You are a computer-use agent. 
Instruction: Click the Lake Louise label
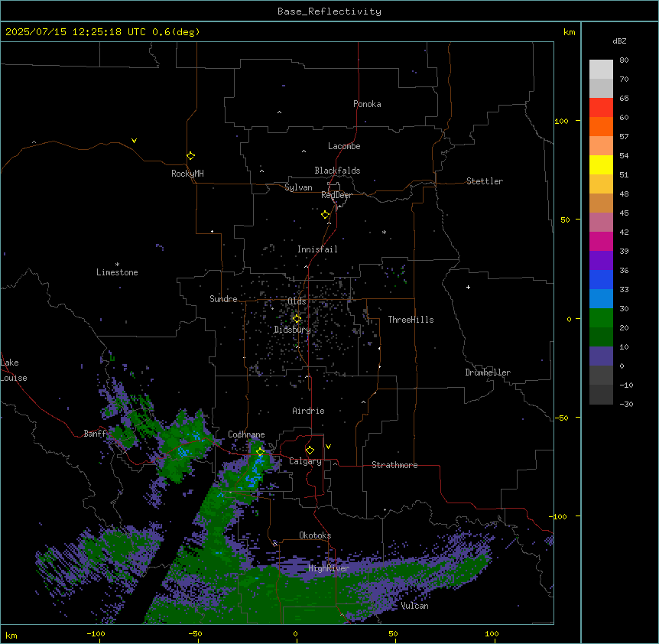coord(14,370)
